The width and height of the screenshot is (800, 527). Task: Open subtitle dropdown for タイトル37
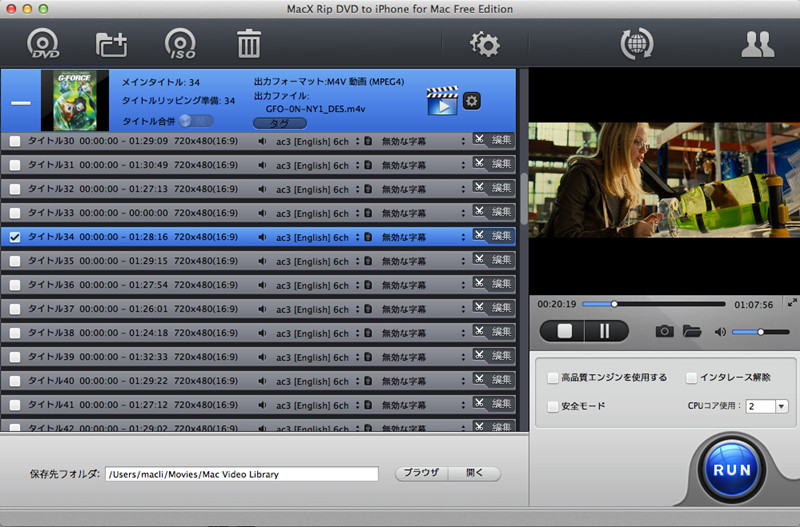[463, 309]
